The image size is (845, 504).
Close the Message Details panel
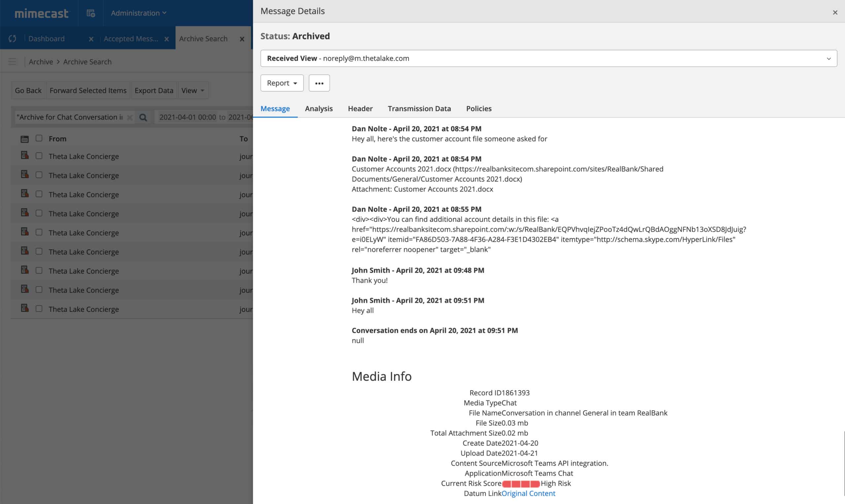[835, 13]
